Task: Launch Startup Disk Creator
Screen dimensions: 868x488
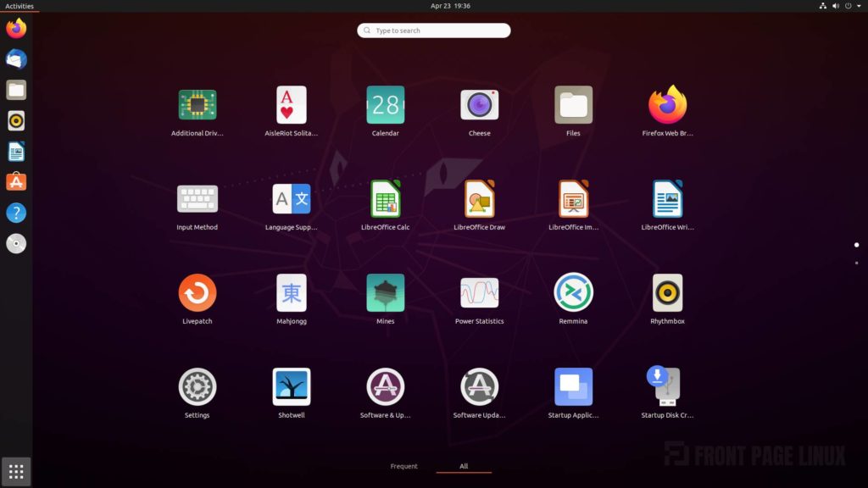Action: [x=665, y=385]
